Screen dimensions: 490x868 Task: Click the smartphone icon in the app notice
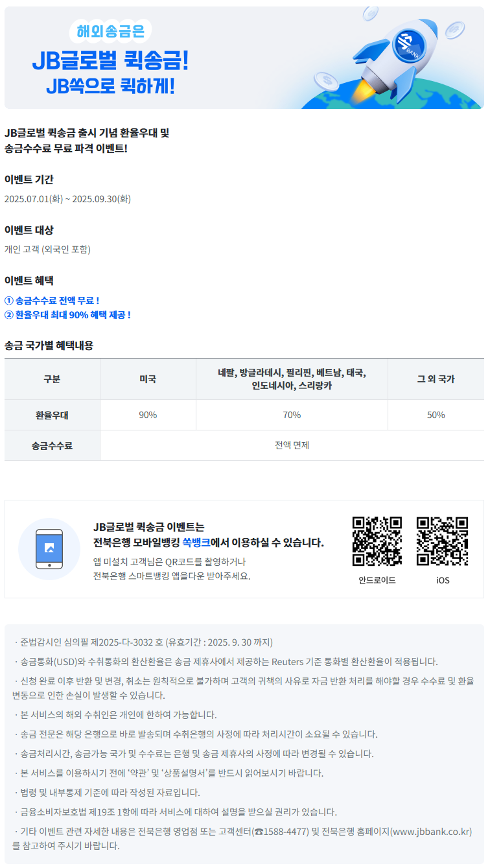[49, 548]
